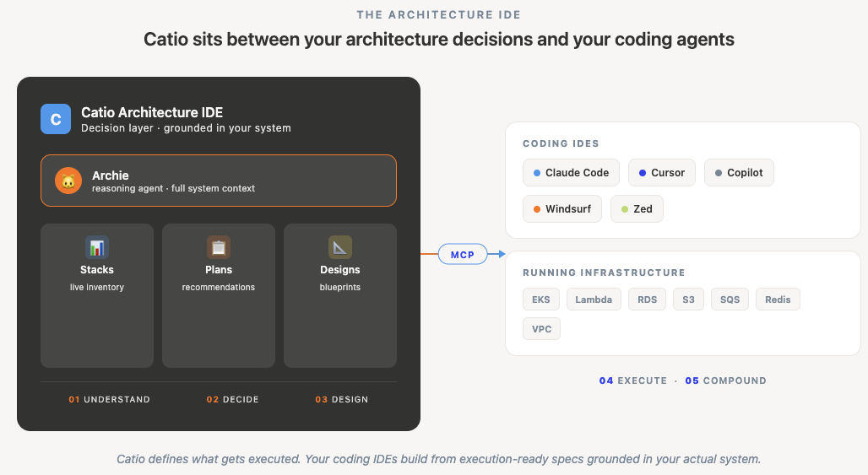Click the Designs ruler triangle icon
Viewport: 868px width, 475px height.
(x=340, y=247)
